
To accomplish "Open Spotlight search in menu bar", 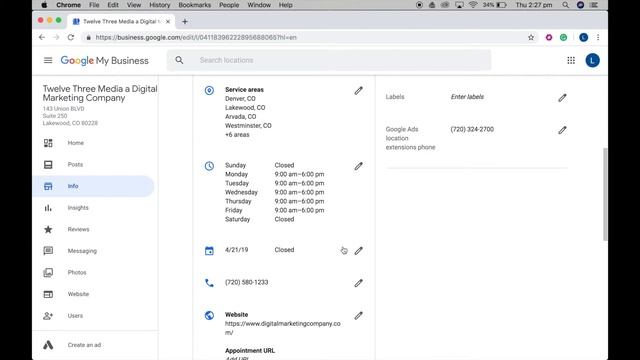I will [565, 5].
